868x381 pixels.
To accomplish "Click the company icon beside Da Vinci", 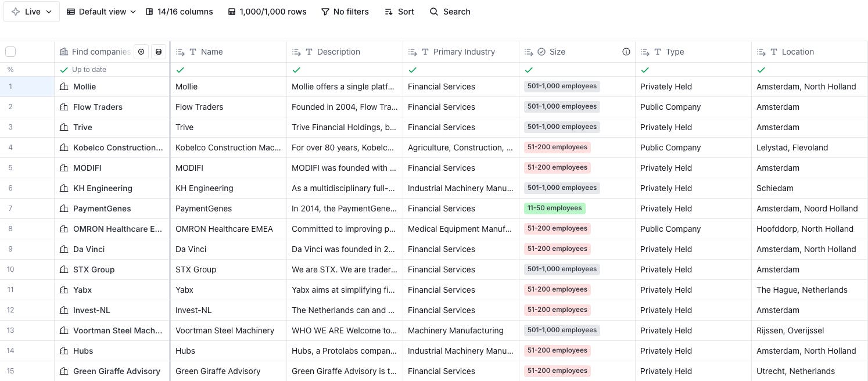I will 64,249.
